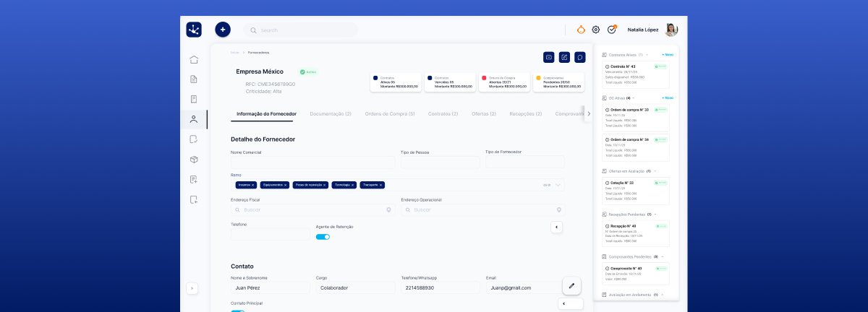Open the package box sidebar icon
The image size is (868, 312).
(194, 159)
